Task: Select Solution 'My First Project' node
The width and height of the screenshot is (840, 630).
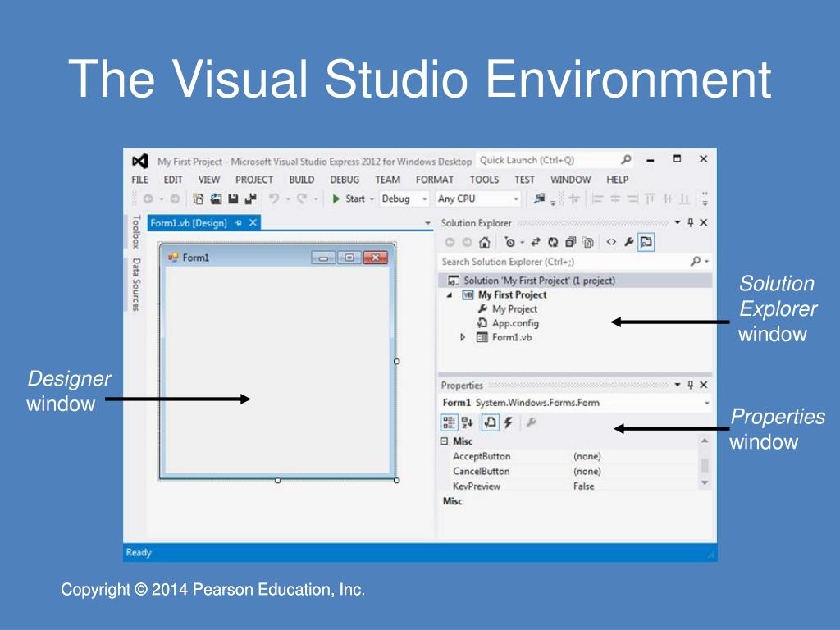Action: [x=575, y=281]
